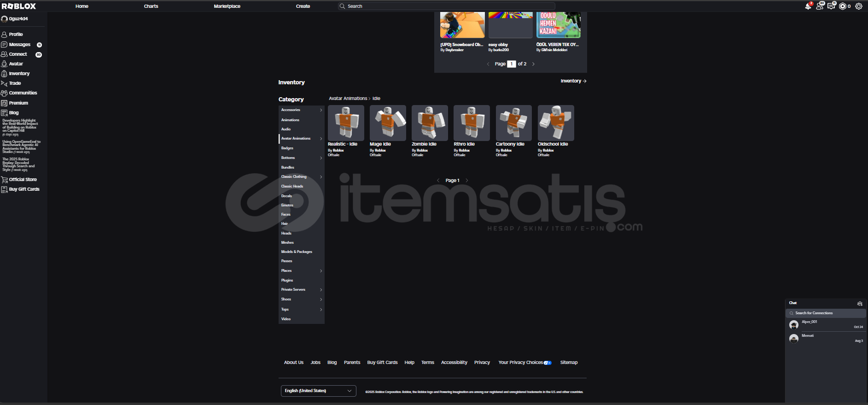Open the settings gear in the top bar
Image resolution: width=868 pixels, height=405 pixels.
point(859,6)
